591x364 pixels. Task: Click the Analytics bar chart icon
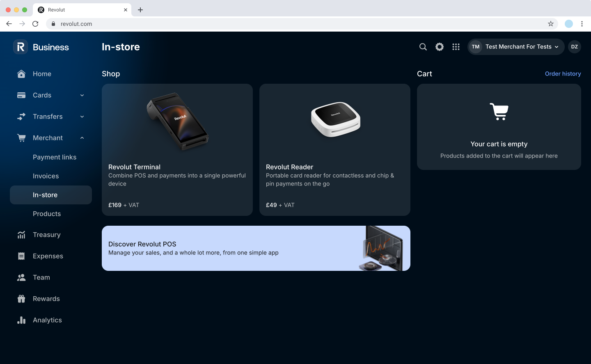[x=21, y=320]
